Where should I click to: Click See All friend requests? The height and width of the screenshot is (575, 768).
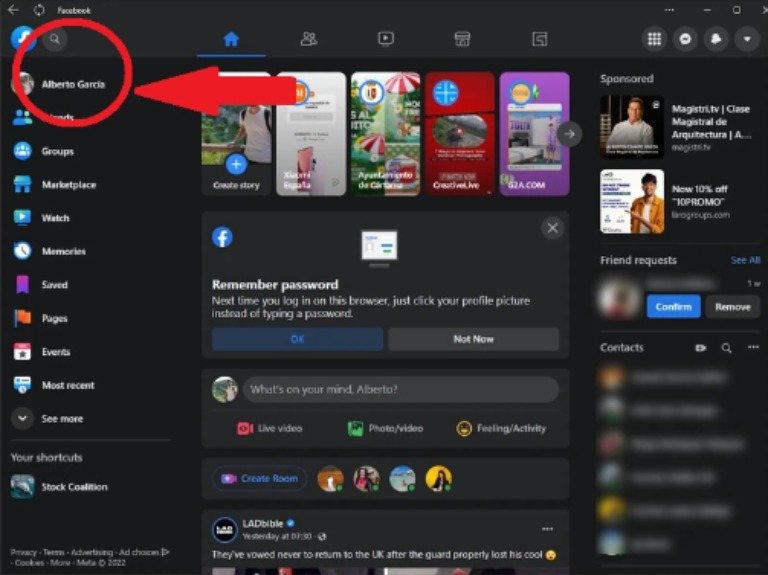click(745, 260)
